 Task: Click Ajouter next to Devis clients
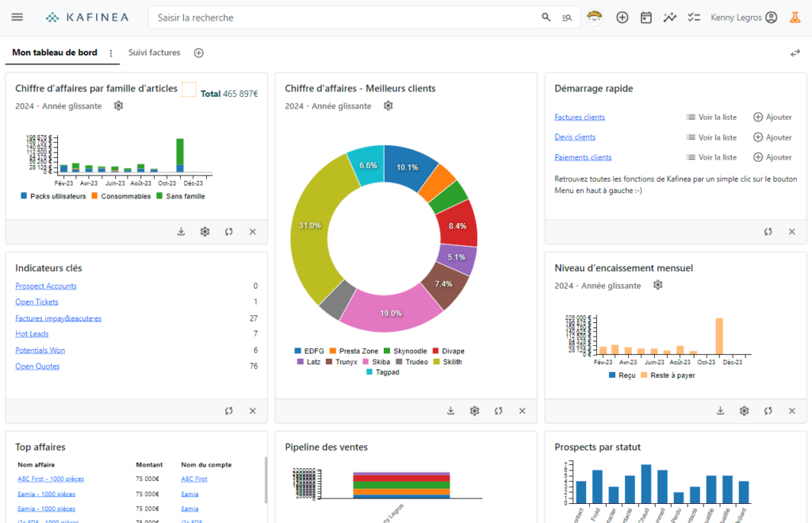772,137
